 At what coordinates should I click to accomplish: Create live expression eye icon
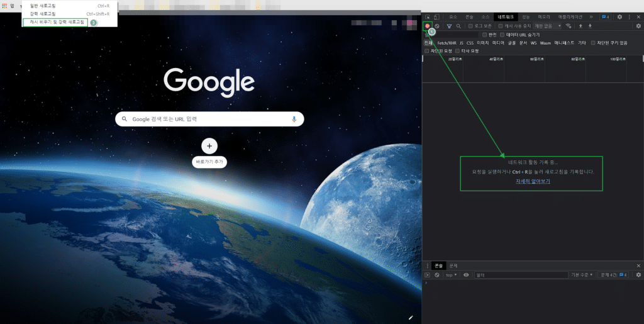coord(466,275)
